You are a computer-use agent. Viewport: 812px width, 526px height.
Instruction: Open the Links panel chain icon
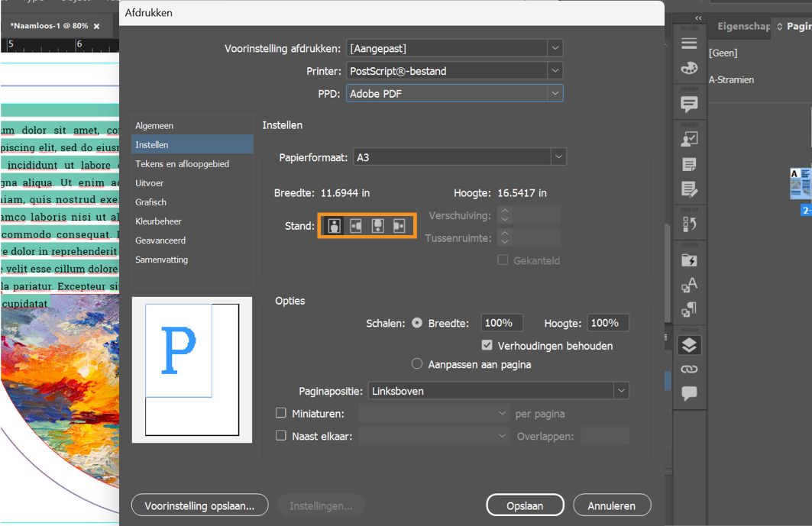pyautogui.click(x=689, y=369)
